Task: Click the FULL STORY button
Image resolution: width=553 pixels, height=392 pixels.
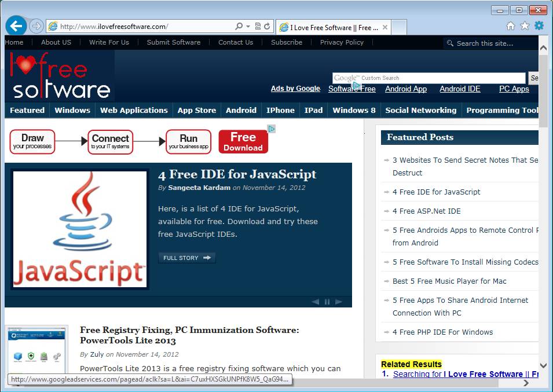Action: pyautogui.click(x=187, y=258)
